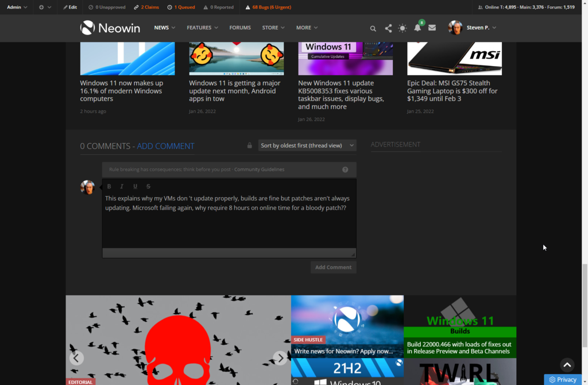This screenshot has height=385, width=588.
Task: Open the 68 Bugs warning link
Action: pyautogui.click(x=268, y=7)
